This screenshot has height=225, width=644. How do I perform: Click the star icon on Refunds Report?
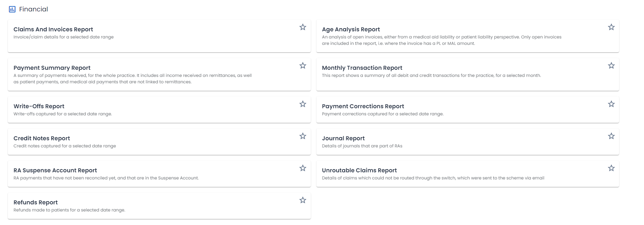coord(303,200)
